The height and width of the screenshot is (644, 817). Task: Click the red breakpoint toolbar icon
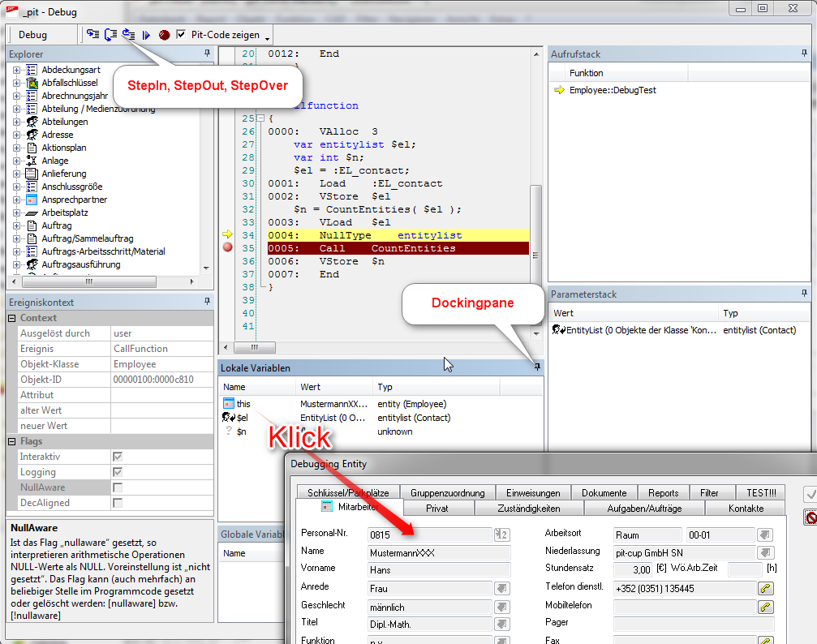164,35
